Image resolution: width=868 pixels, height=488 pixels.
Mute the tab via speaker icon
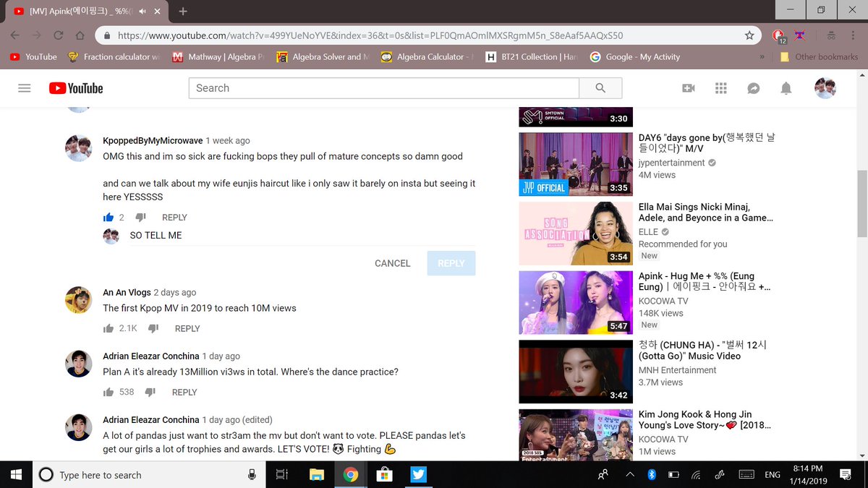click(144, 12)
